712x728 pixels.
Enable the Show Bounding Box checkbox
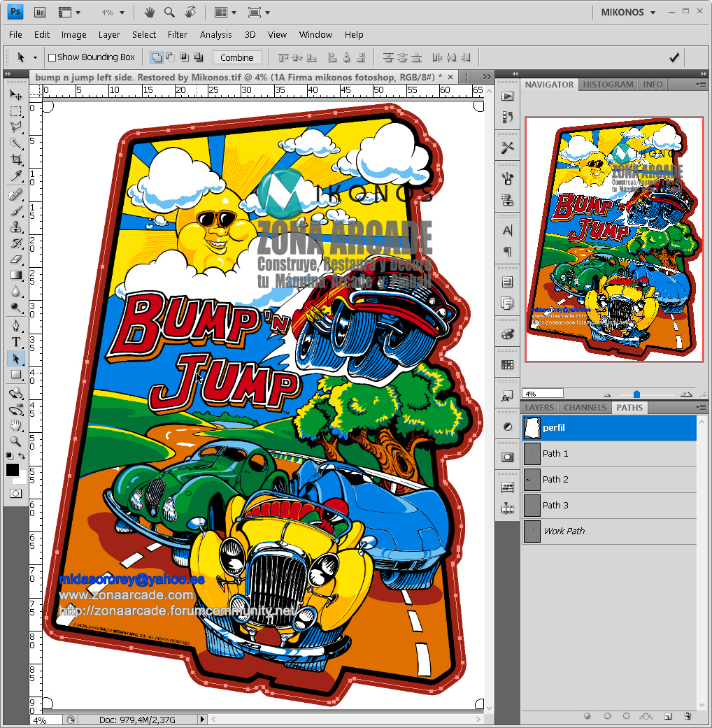click(53, 57)
